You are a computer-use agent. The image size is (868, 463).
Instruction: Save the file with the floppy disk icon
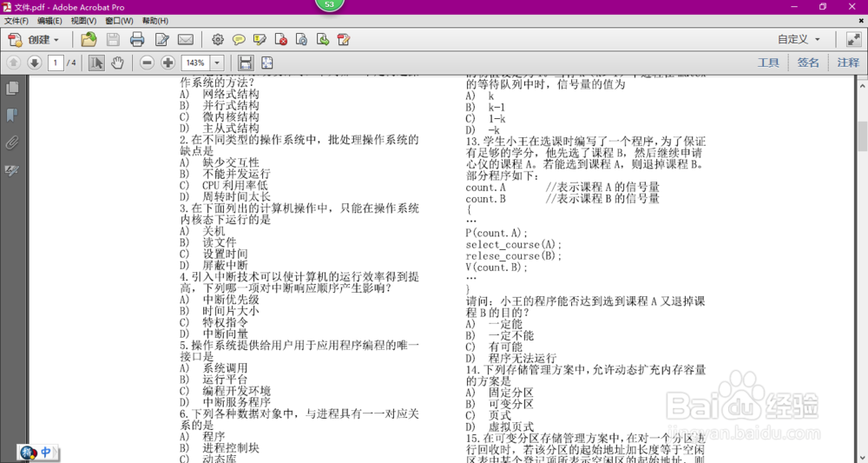(113, 40)
